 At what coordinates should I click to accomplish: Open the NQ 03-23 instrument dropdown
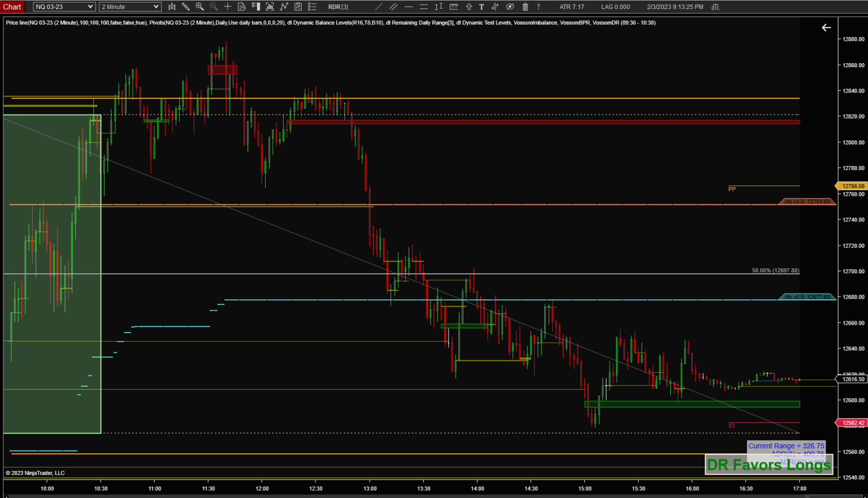[x=63, y=6]
